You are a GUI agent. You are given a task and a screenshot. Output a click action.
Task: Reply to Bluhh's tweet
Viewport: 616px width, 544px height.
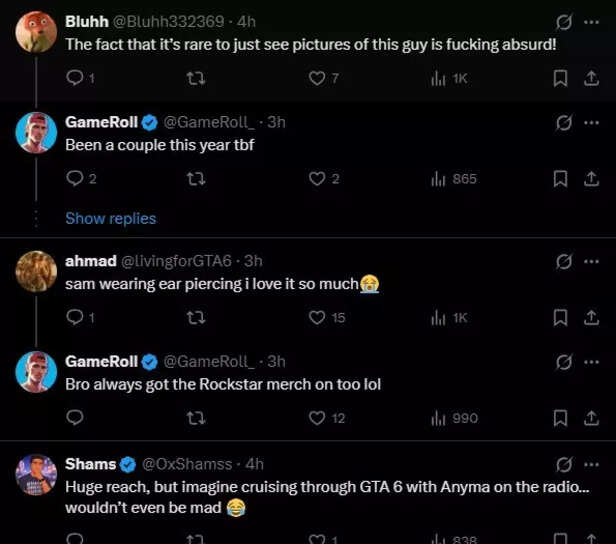74,78
